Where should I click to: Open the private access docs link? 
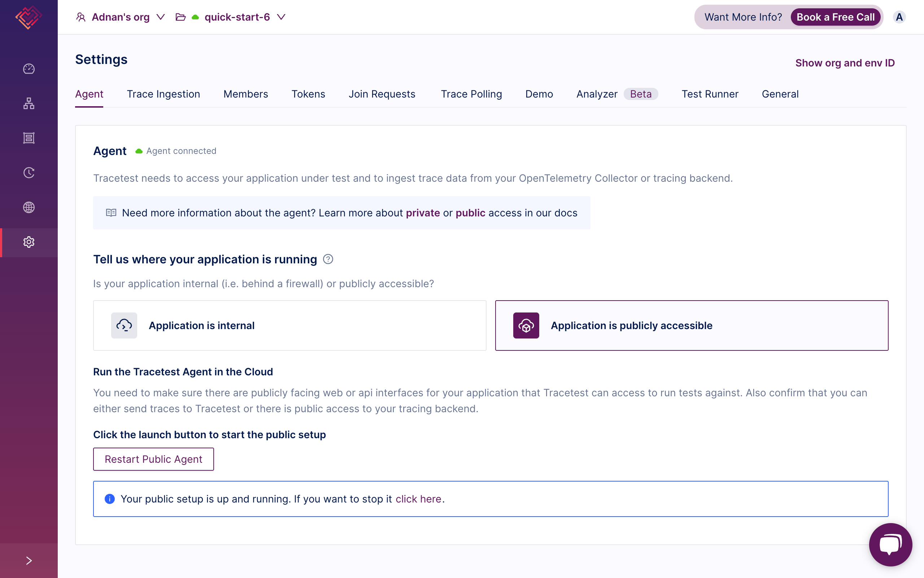pos(423,213)
